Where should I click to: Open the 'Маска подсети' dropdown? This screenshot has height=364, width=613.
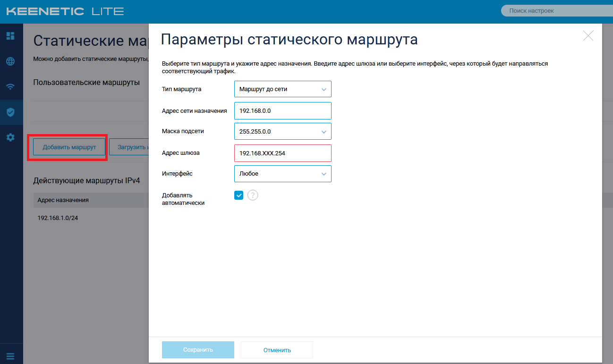283,131
